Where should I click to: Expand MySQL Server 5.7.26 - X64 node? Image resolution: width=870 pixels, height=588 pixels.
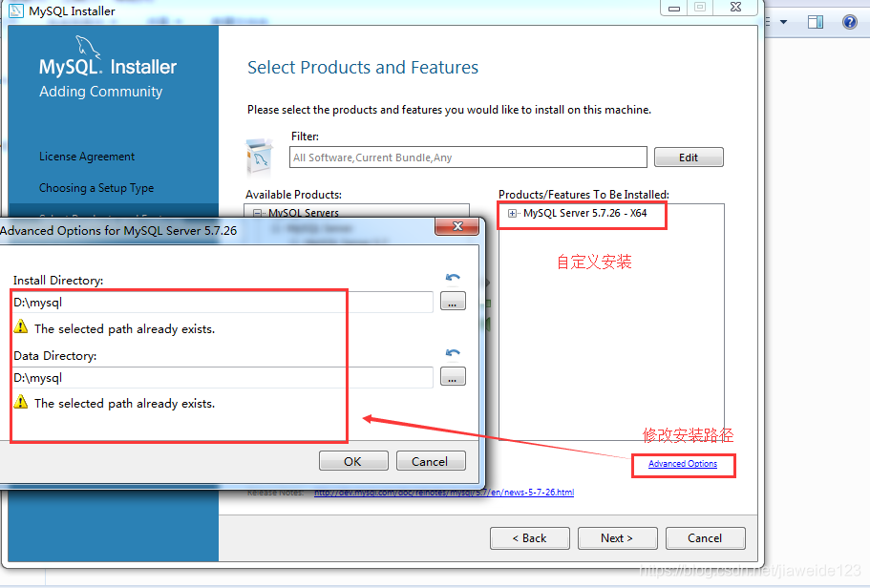point(512,214)
